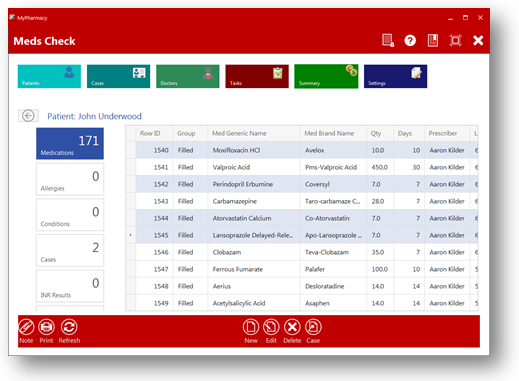The width and height of the screenshot is (519, 381).
Task: Open the notes list icon in header
Action: [388, 40]
